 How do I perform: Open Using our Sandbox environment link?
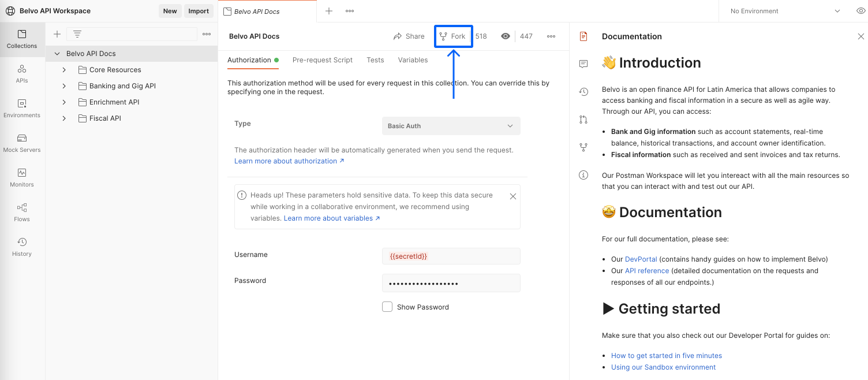(x=663, y=367)
